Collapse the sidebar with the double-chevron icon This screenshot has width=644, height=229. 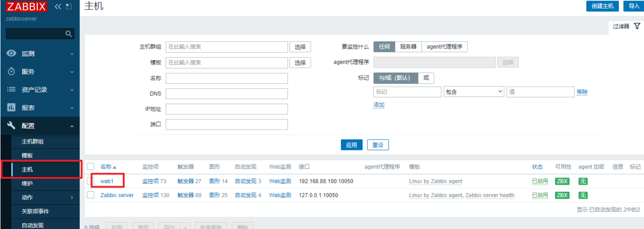(x=58, y=7)
